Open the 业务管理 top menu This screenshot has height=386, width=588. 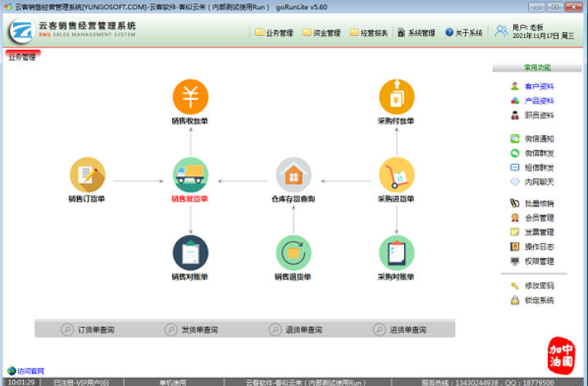[274, 33]
